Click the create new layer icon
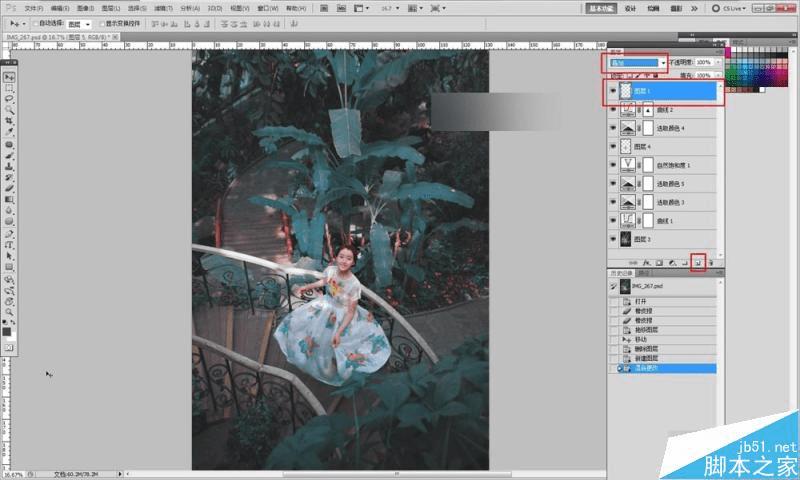Screen dimensions: 800x480 tap(698, 262)
